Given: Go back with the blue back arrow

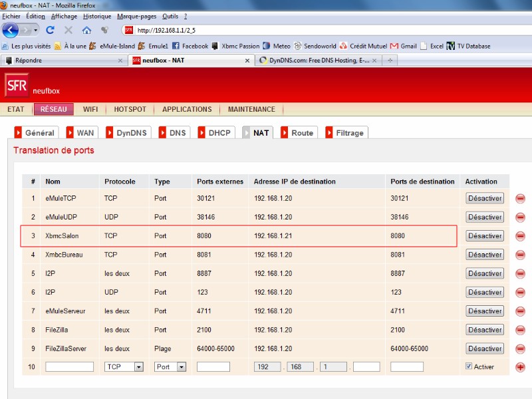Looking at the screenshot, I should pos(11,30).
